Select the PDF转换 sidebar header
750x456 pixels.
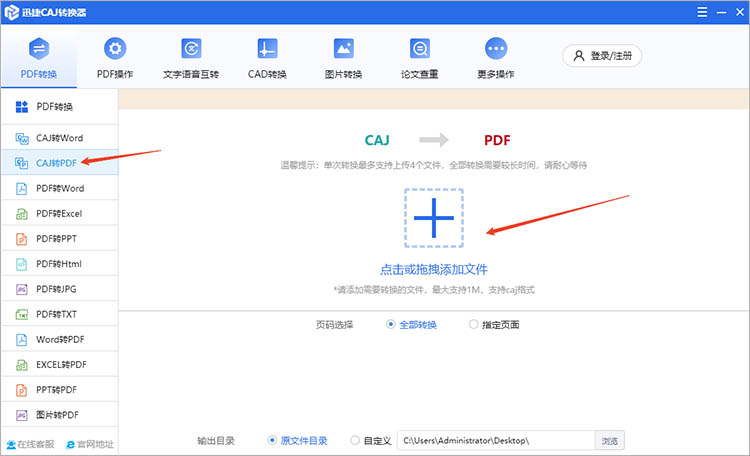point(60,106)
